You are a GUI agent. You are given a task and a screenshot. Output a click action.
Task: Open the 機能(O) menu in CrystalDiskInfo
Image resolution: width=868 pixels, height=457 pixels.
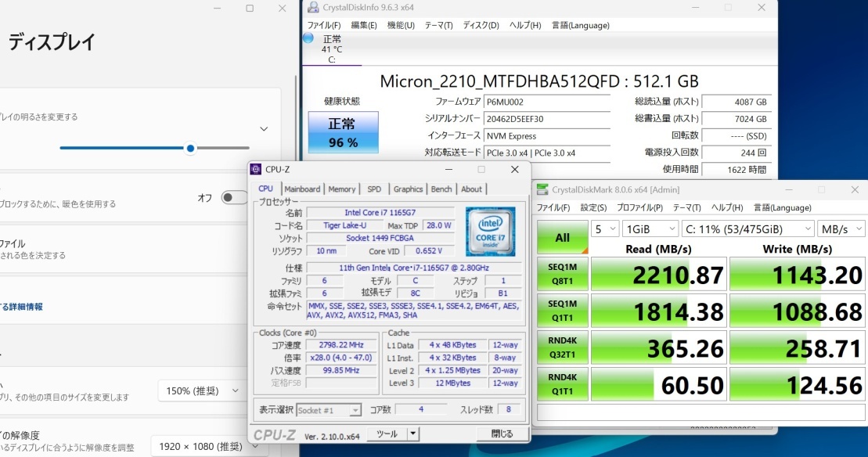tap(401, 25)
